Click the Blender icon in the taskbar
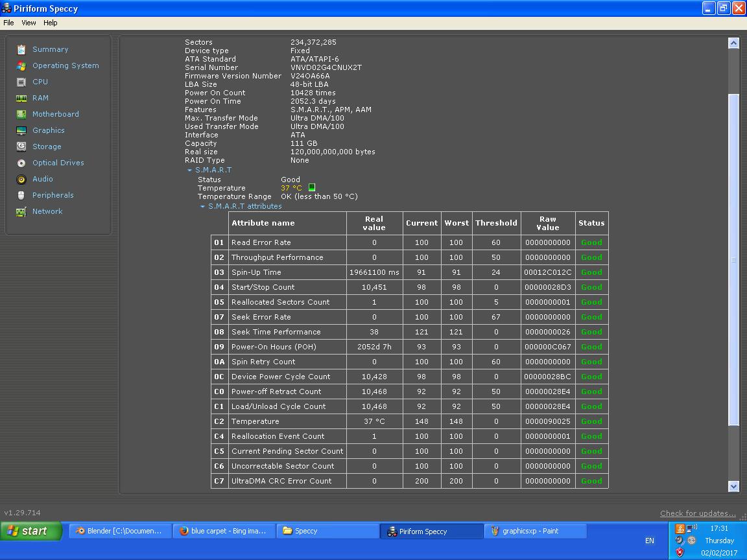The width and height of the screenshot is (747, 560). tap(80, 530)
